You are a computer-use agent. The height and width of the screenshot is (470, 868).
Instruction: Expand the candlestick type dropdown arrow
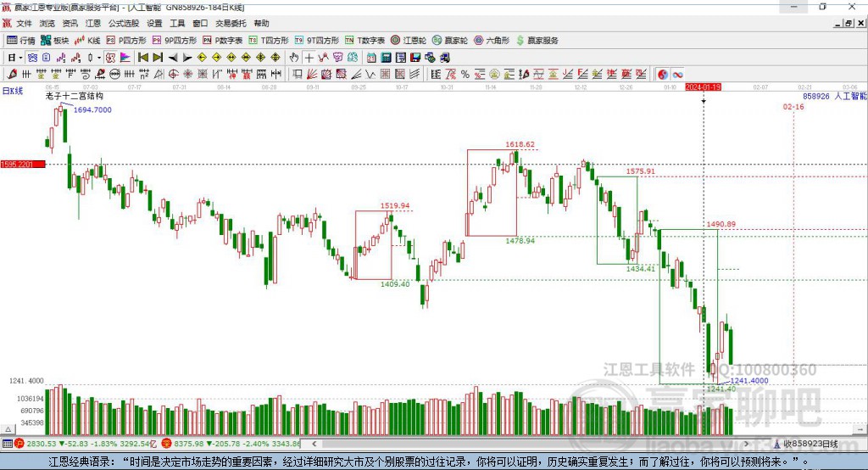pos(99,58)
